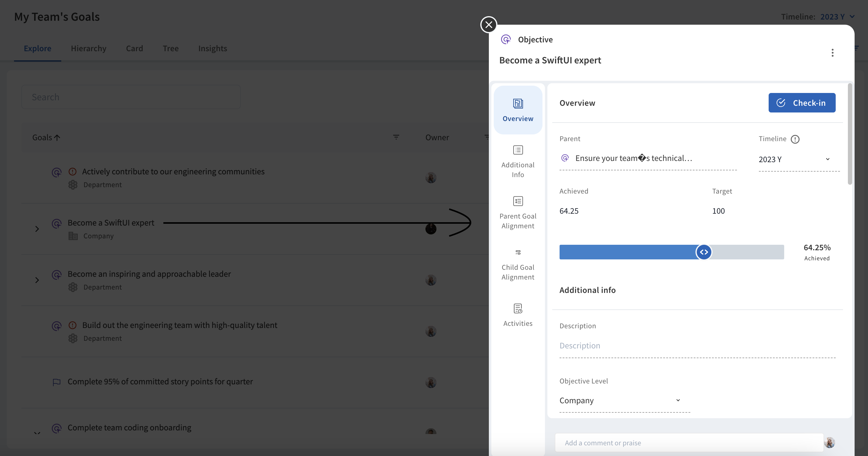Switch to the Hierarchy tab
This screenshot has width=868, height=456.
tap(89, 48)
